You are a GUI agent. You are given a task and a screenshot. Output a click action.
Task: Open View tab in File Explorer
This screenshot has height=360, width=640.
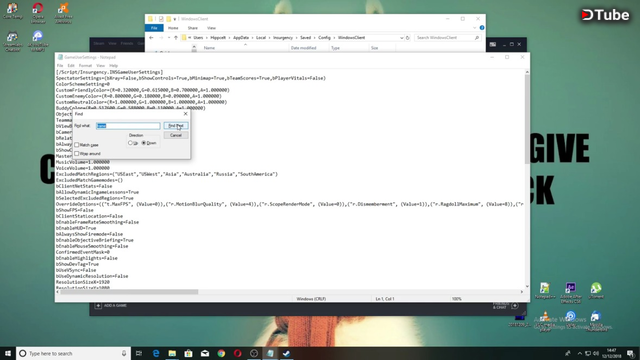coord(211,28)
